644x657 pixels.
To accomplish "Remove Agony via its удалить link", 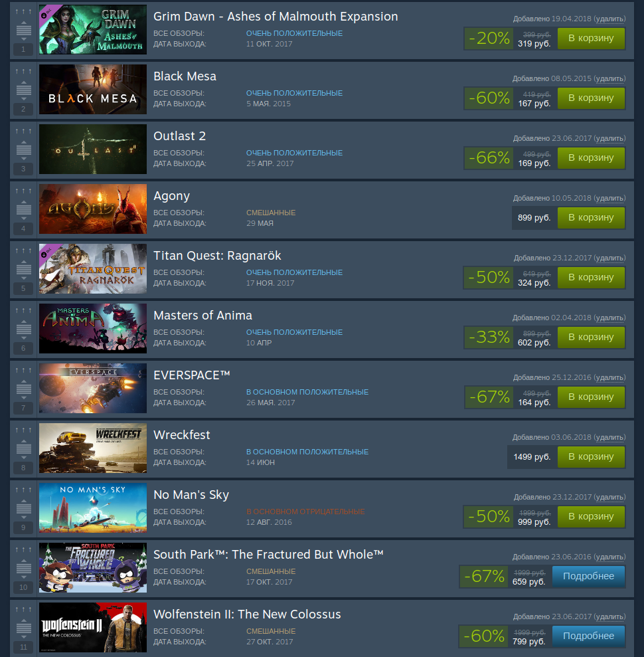I will pyautogui.click(x=609, y=198).
